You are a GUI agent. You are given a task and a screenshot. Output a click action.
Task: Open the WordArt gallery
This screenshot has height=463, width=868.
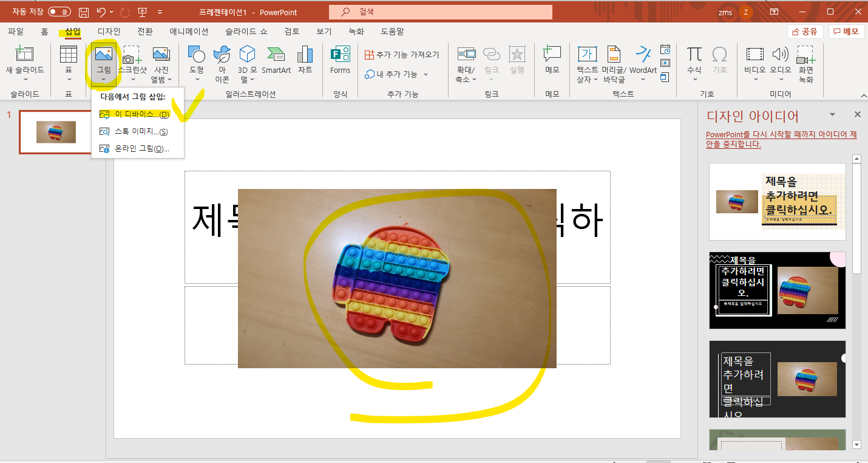[643, 64]
